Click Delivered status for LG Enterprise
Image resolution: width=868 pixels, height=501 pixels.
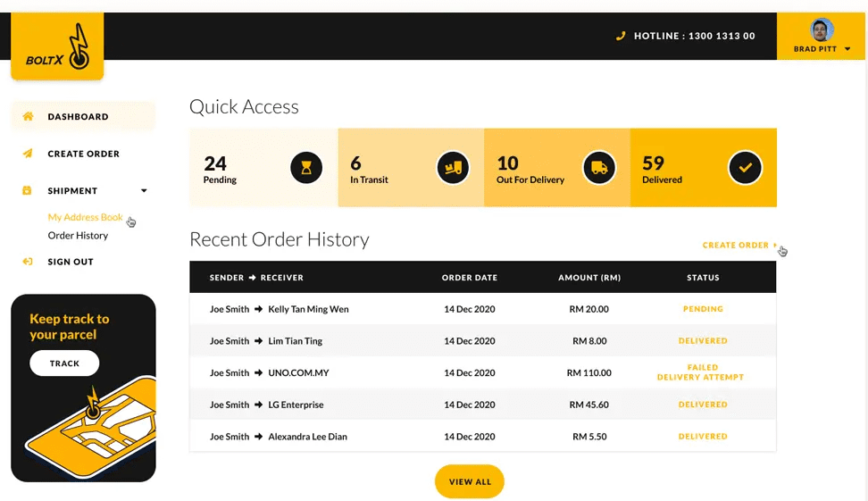coord(703,405)
